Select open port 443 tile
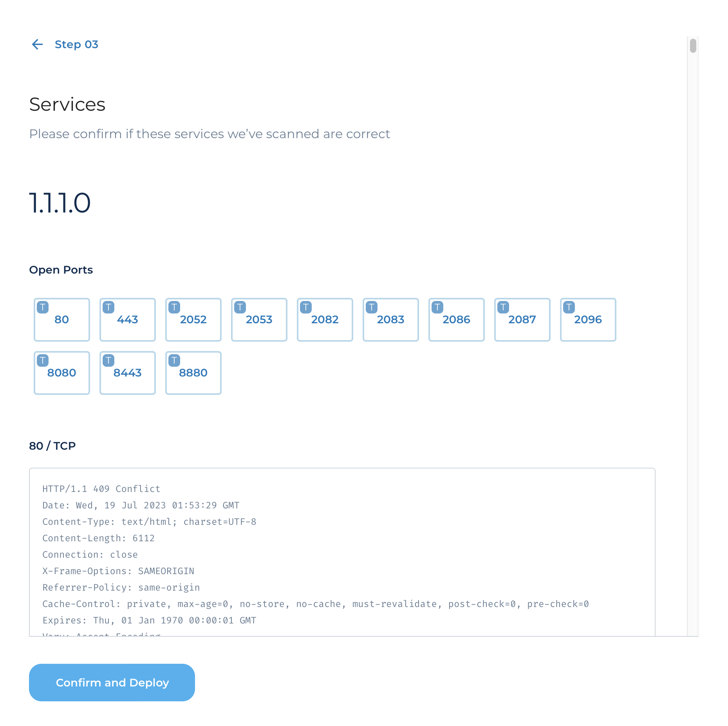 128,320
